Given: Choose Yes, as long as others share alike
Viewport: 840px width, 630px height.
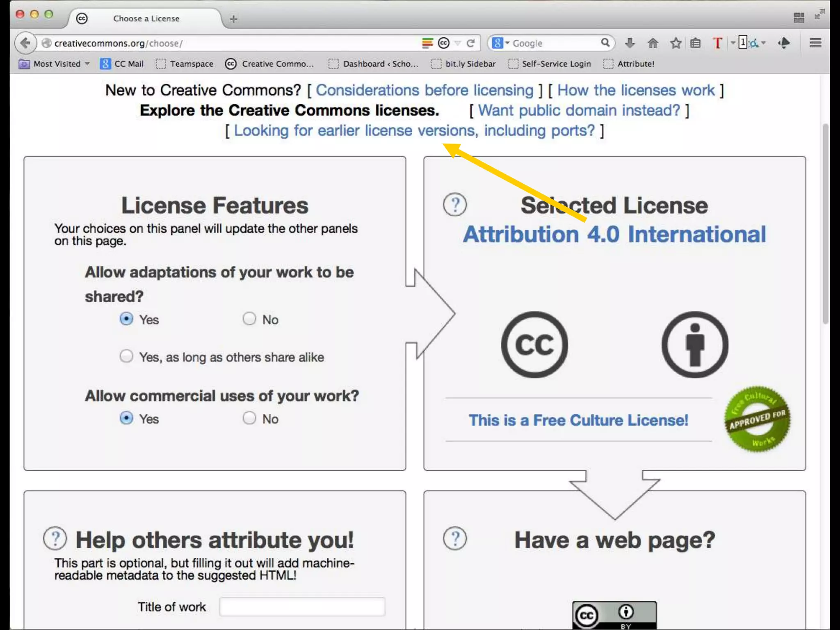Looking at the screenshot, I should [x=126, y=356].
